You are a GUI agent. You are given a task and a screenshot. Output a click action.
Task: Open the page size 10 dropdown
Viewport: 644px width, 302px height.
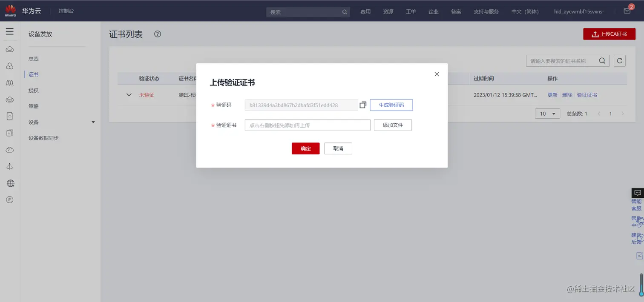547,114
